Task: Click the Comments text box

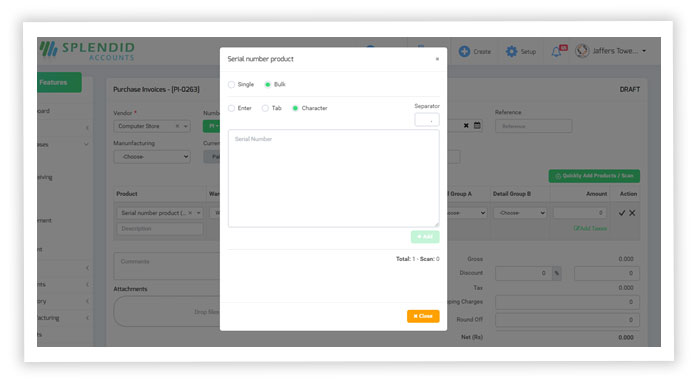Action: click(x=167, y=266)
